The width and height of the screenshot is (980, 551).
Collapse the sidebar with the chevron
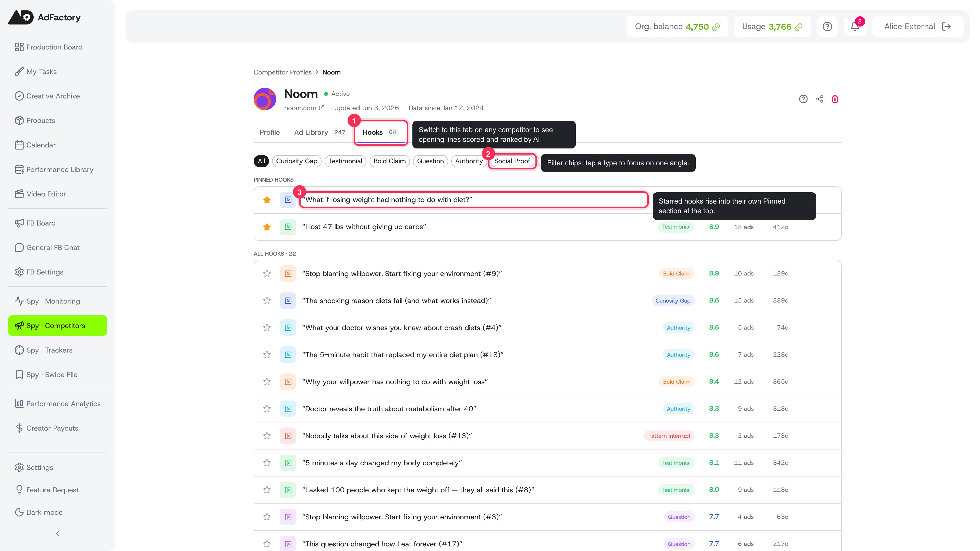pos(57,533)
